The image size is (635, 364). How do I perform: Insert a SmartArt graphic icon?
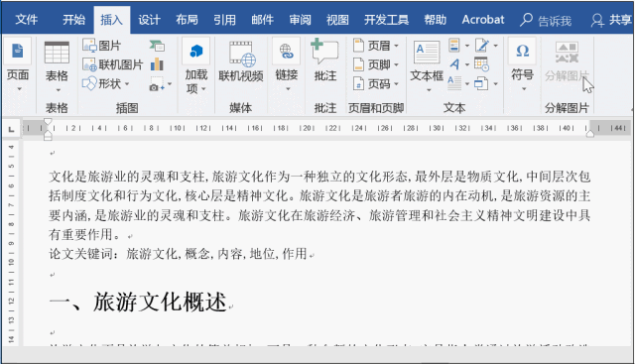[x=157, y=46]
